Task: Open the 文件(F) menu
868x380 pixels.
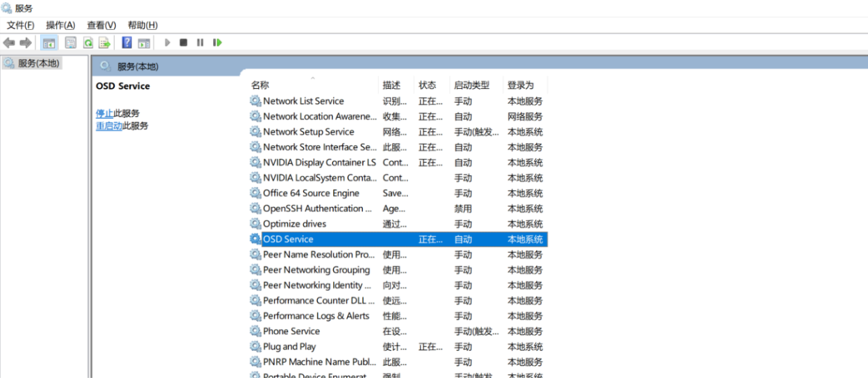Action: 21,25
